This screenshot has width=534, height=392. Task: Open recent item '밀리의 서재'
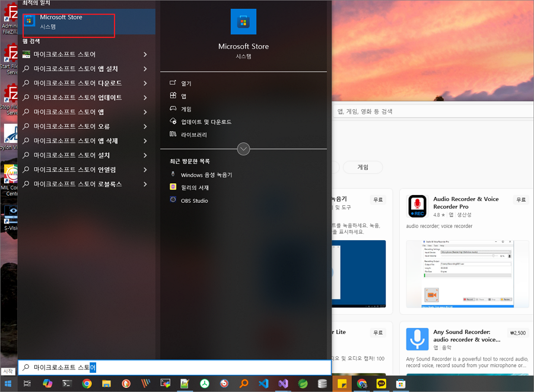195,187
